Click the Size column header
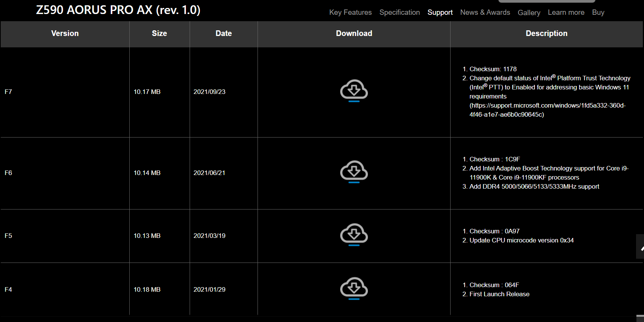Screen dimensions: 644x322 tap(159, 33)
